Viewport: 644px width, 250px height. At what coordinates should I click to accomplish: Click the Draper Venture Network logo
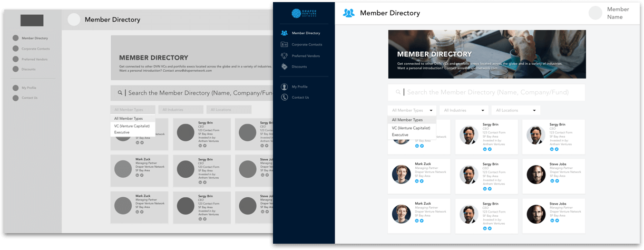(303, 14)
